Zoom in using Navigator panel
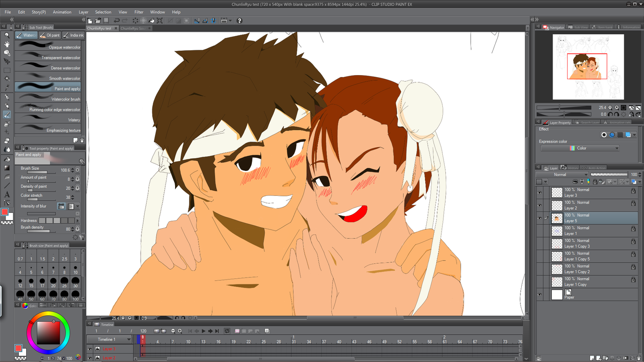The height and width of the screenshot is (362, 644). (x=617, y=107)
